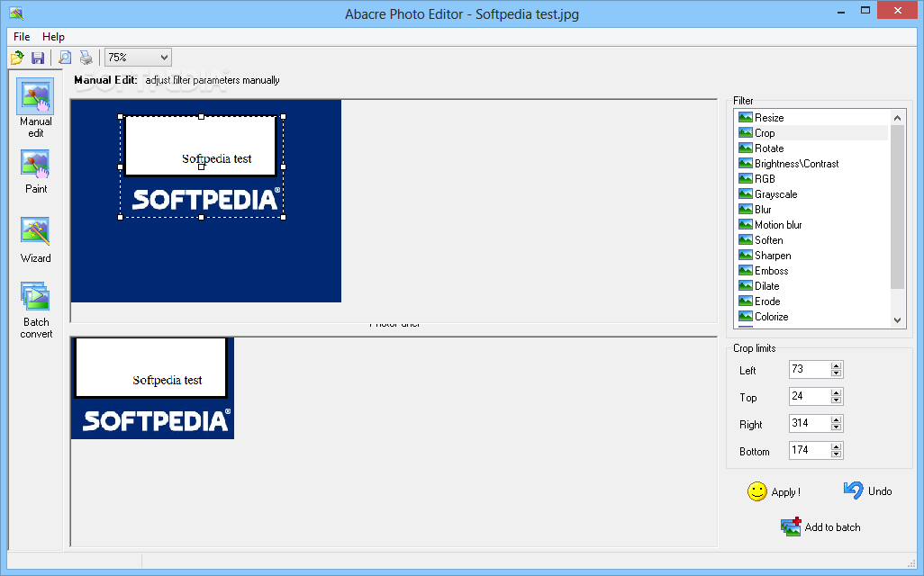Click the filter list scrollbar thumb
Image resolution: width=924 pixels, height=576 pixels.
[897, 207]
